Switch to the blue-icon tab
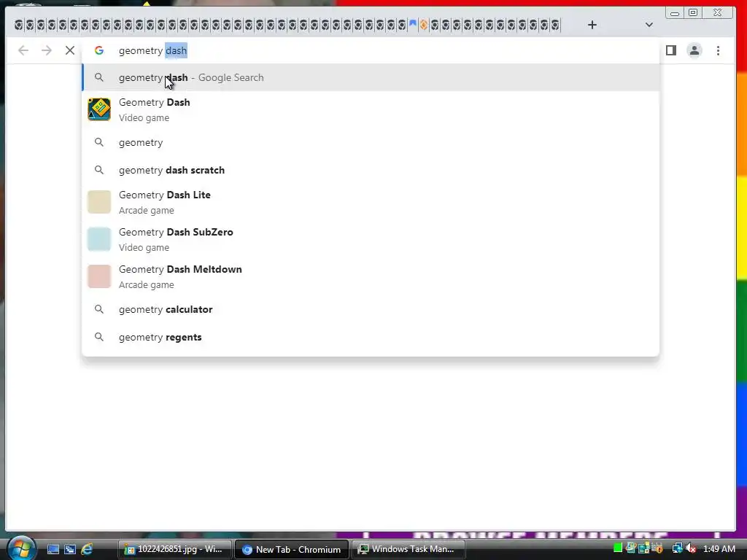747x560 pixels. click(413, 24)
